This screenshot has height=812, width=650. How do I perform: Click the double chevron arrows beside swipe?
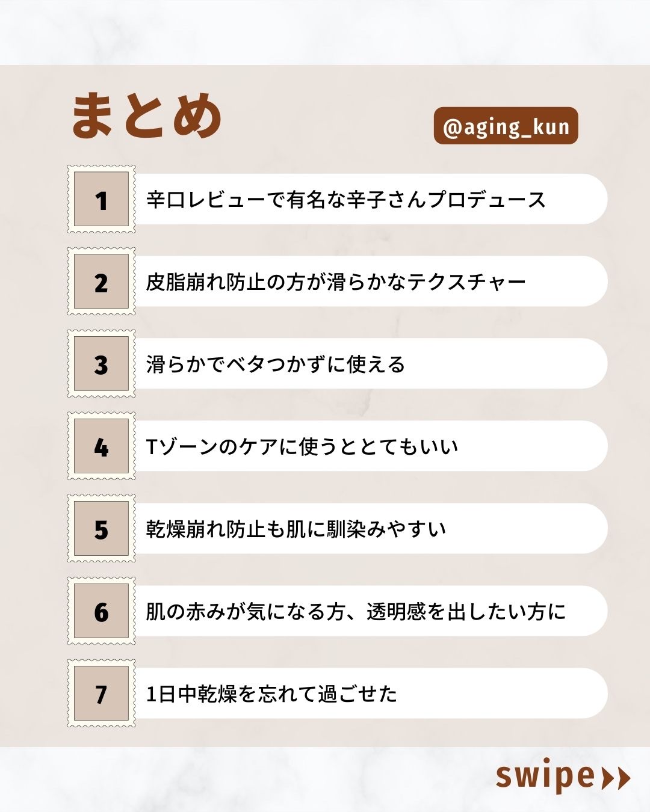(616, 778)
